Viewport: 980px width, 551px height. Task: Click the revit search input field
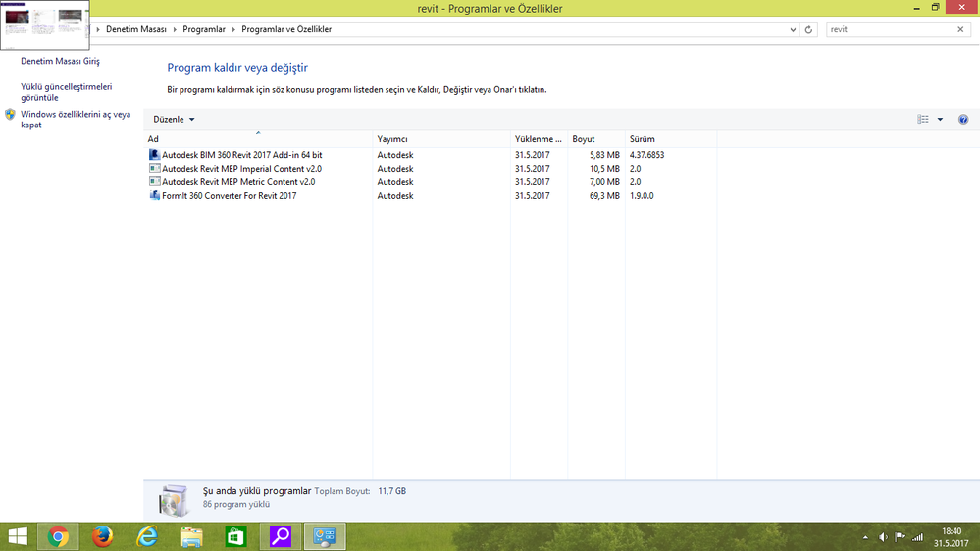(x=890, y=29)
